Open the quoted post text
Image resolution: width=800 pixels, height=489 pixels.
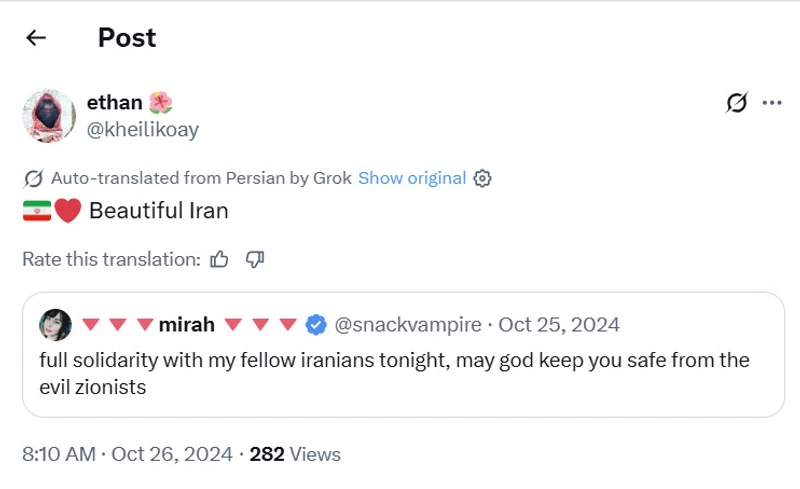coord(394,373)
